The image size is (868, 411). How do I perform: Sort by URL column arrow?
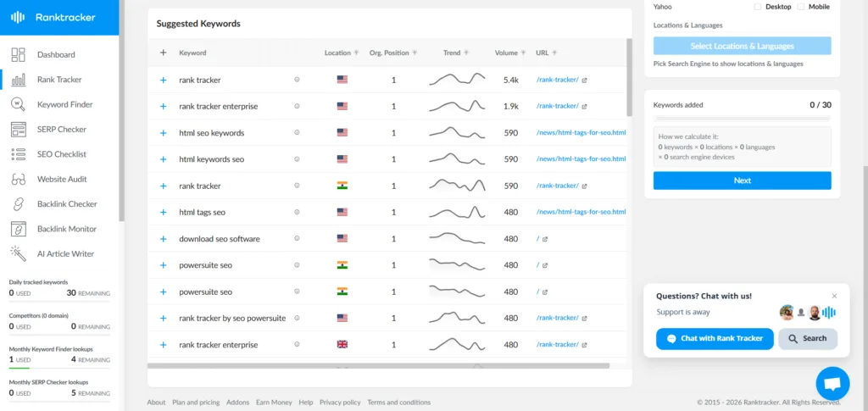[x=554, y=53]
